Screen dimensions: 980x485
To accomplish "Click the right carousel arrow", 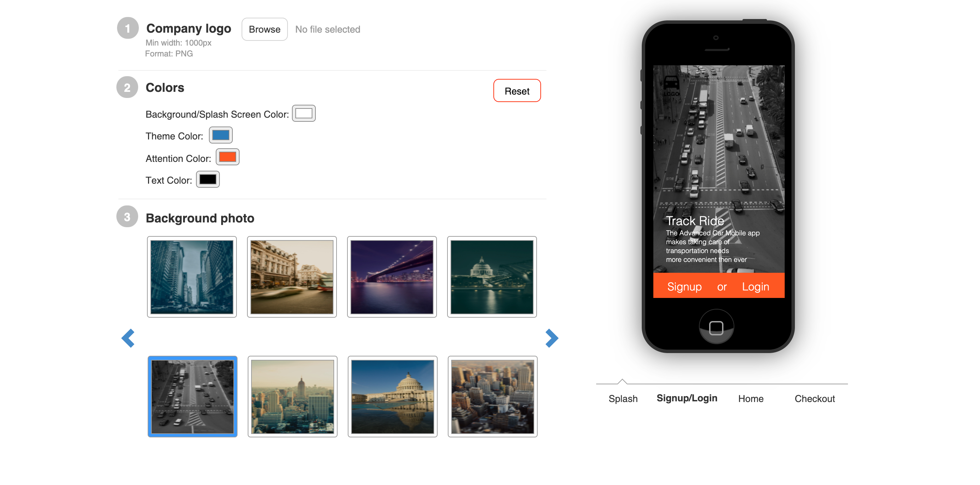I will 551,338.
